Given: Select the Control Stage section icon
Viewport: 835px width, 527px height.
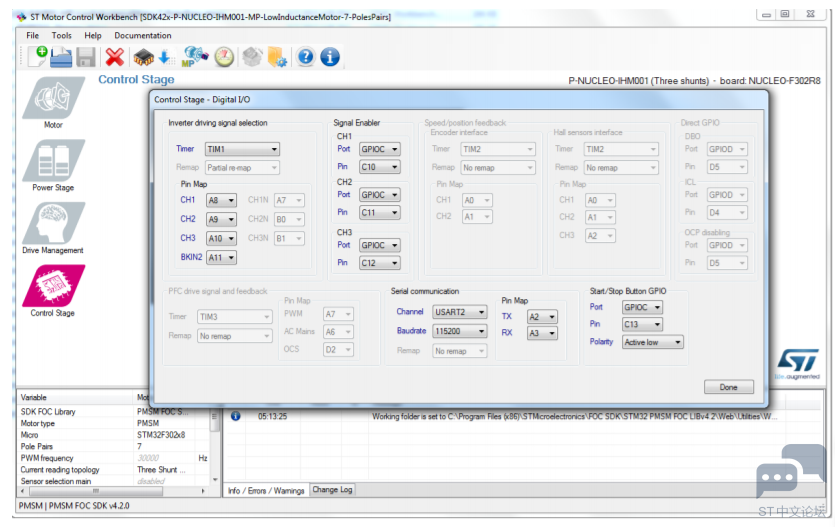Looking at the screenshot, I should pyautogui.click(x=53, y=286).
